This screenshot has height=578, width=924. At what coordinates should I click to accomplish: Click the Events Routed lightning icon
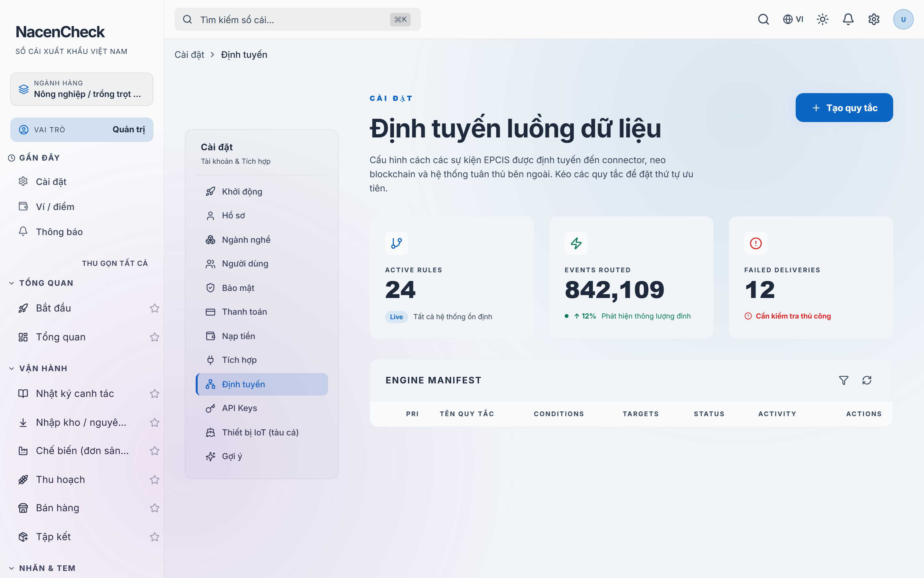pos(576,243)
